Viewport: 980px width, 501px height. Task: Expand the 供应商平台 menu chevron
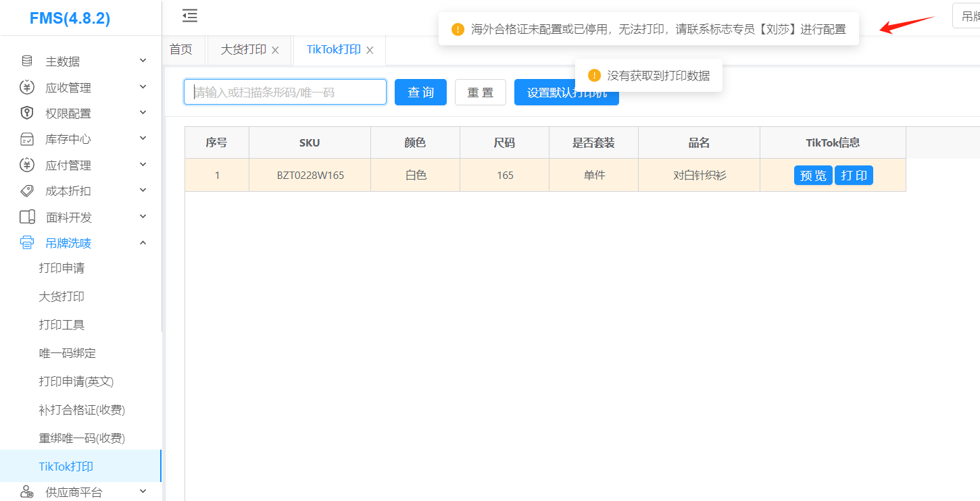(x=143, y=492)
